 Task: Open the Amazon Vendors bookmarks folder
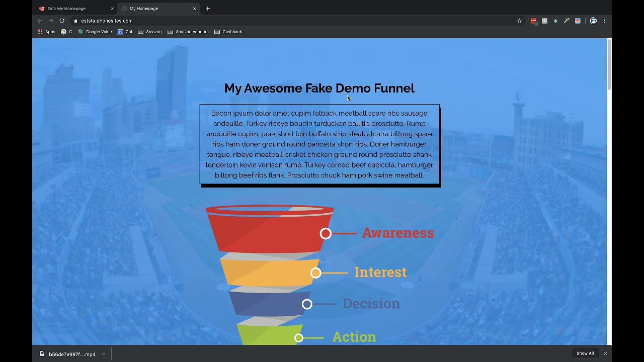(188, 32)
